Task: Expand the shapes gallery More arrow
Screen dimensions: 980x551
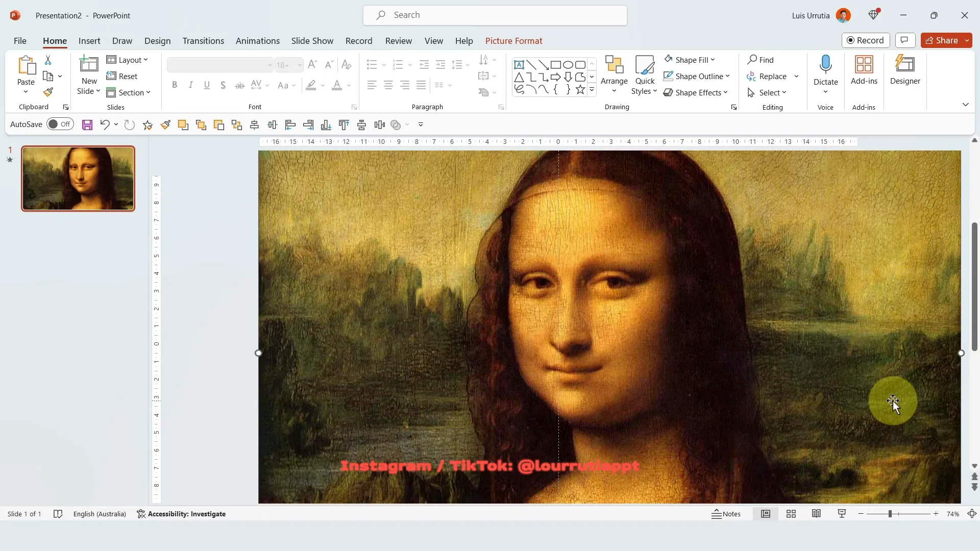Action: [x=592, y=90]
